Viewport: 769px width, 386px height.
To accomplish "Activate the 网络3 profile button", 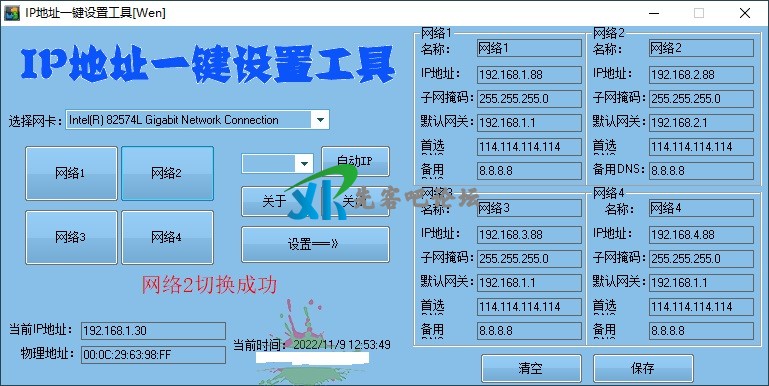I will [x=71, y=237].
